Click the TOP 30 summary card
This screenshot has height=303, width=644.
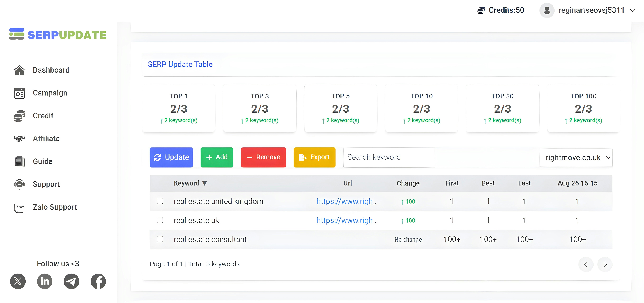coord(502,108)
